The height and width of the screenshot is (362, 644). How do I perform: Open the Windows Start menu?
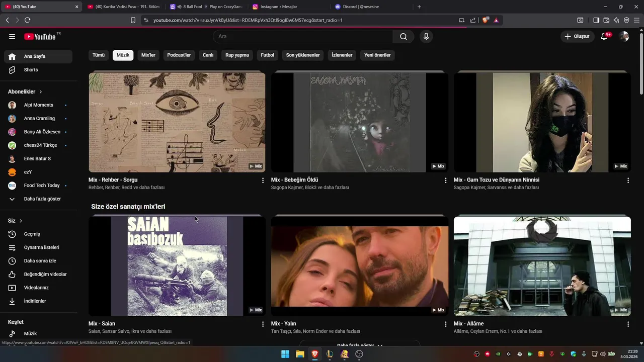(285, 354)
